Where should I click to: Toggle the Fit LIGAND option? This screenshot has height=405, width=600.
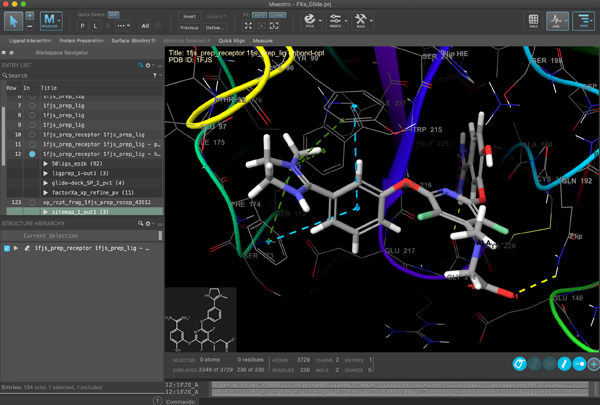(277, 15)
